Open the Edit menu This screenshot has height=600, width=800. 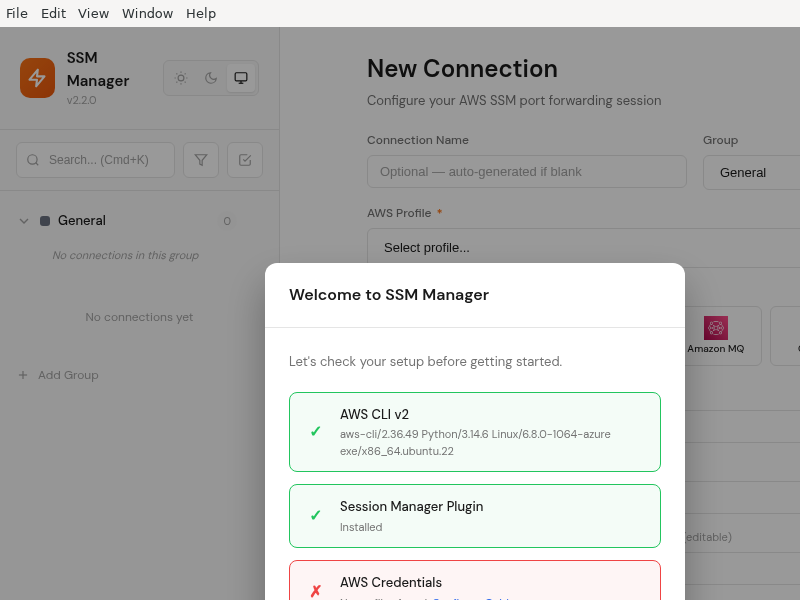coord(53,13)
